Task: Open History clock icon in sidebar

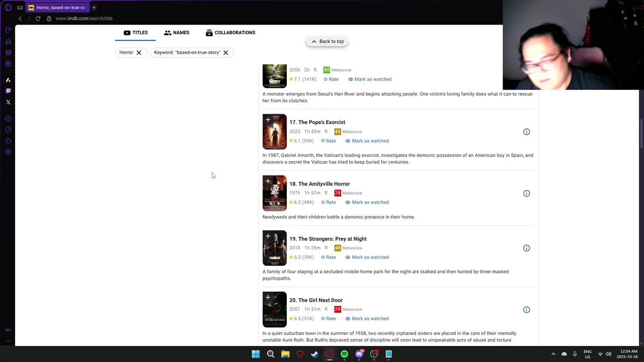Action: (8, 130)
